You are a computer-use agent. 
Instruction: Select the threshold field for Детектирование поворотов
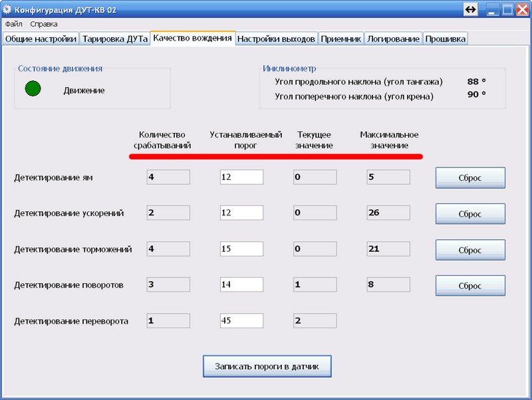click(241, 285)
